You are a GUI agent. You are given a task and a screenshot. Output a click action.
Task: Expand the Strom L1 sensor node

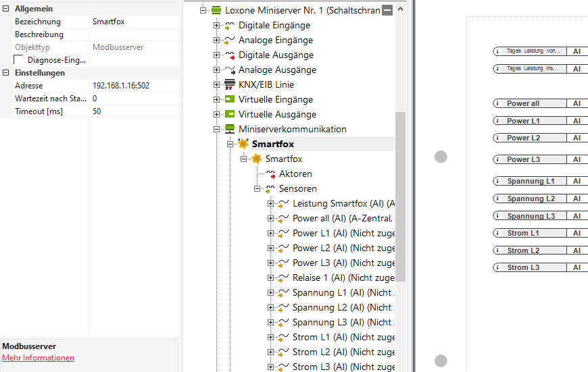click(x=270, y=337)
